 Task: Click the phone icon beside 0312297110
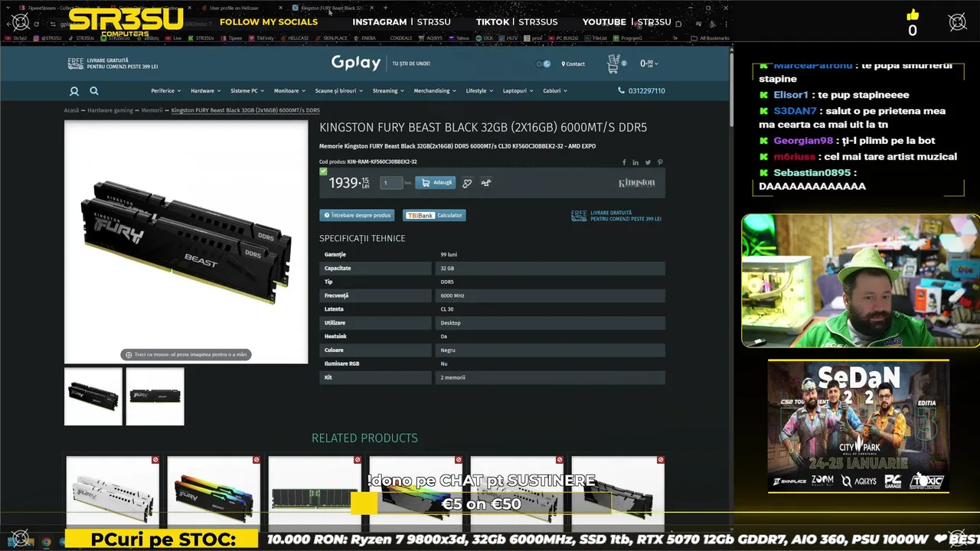click(x=621, y=90)
